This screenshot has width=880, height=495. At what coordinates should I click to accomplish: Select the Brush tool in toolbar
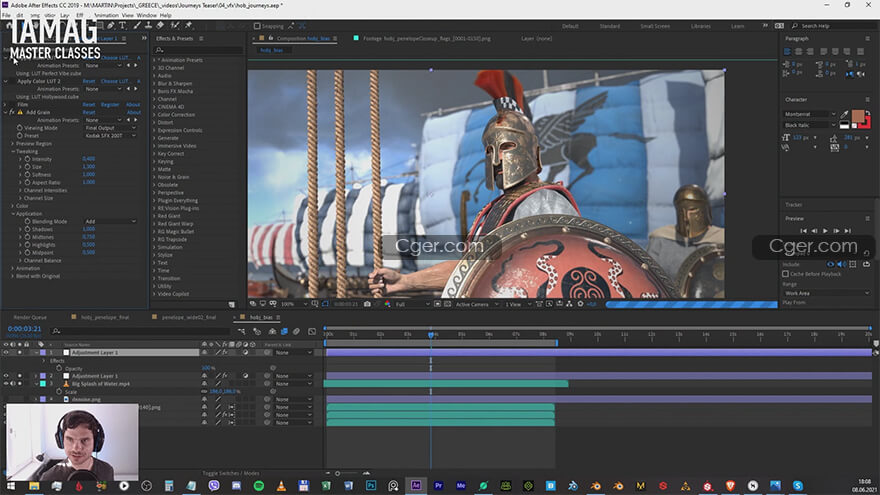[136, 26]
